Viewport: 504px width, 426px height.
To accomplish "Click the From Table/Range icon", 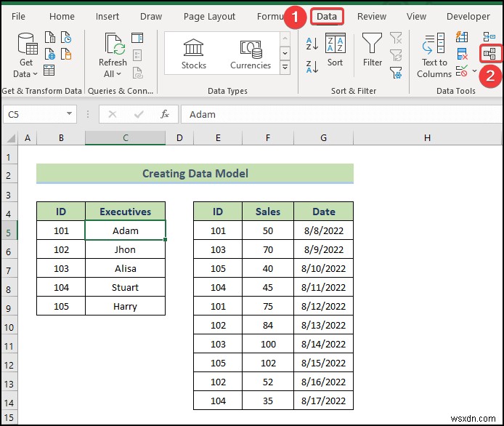I will tap(49, 70).
